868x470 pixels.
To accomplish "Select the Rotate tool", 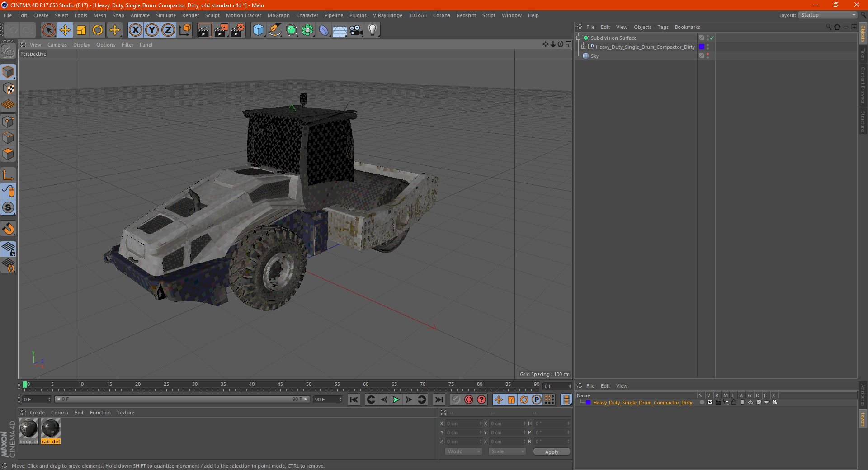I will click(98, 30).
